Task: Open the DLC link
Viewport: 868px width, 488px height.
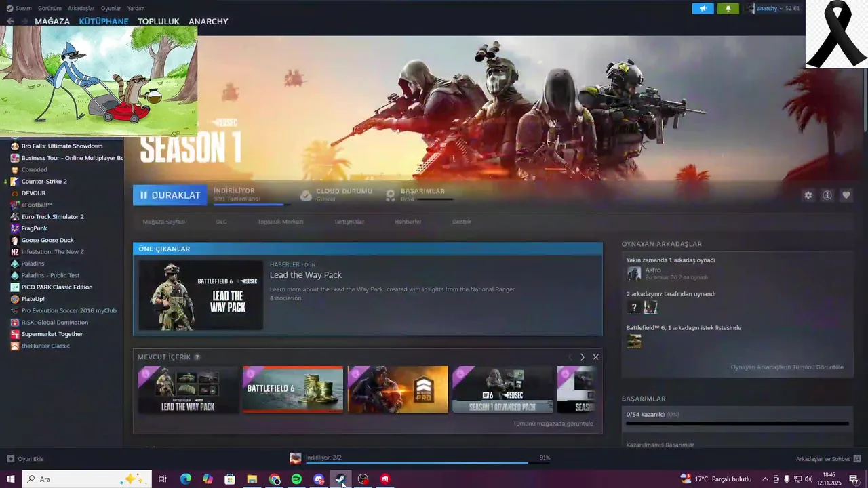Action: click(x=221, y=222)
